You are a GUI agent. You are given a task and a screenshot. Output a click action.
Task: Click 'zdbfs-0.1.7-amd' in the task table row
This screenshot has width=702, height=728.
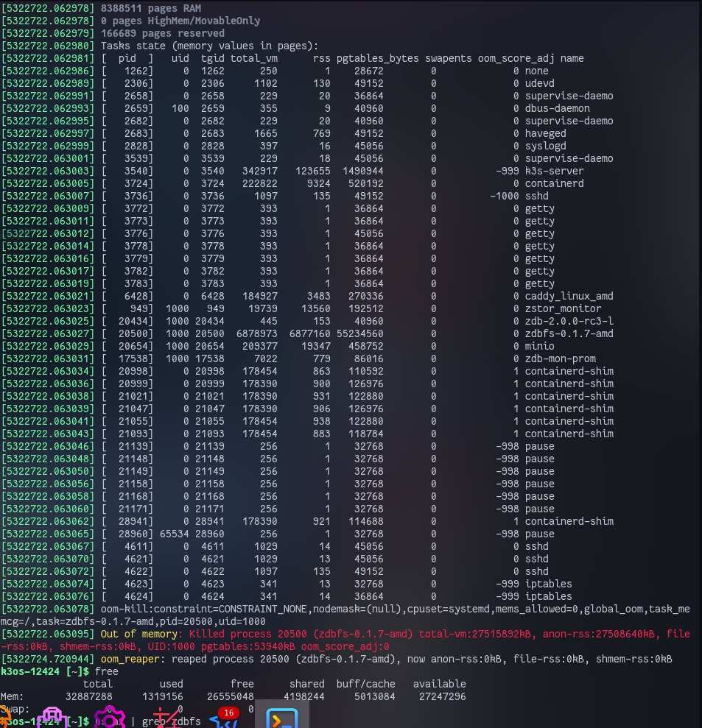click(569, 334)
